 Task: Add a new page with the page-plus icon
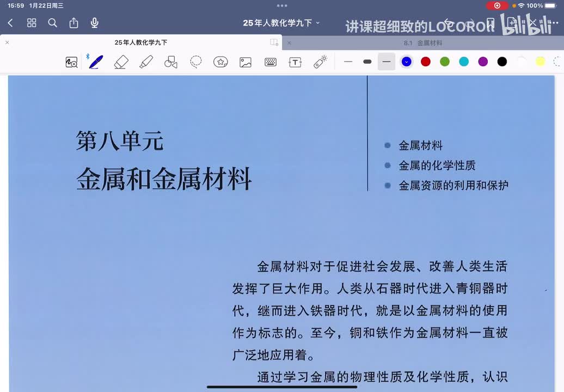coord(512,22)
